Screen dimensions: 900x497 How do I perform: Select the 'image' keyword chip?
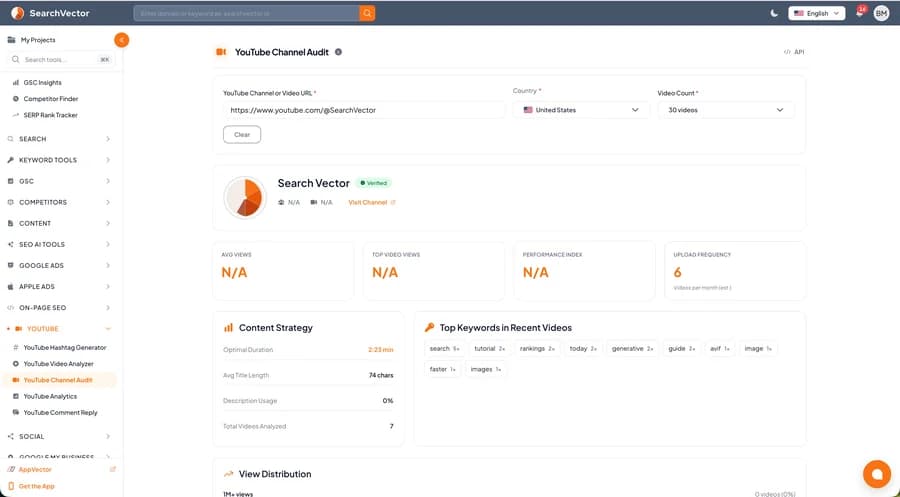click(758, 348)
